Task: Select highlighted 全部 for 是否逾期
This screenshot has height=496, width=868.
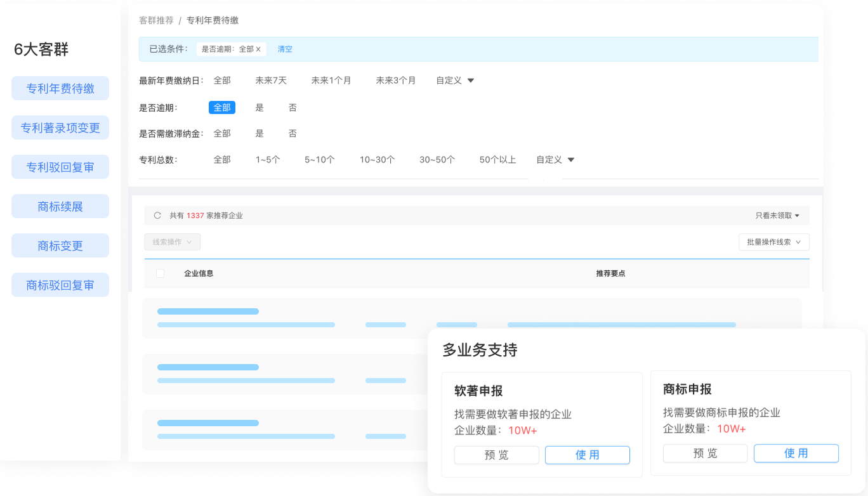Action: click(222, 108)
